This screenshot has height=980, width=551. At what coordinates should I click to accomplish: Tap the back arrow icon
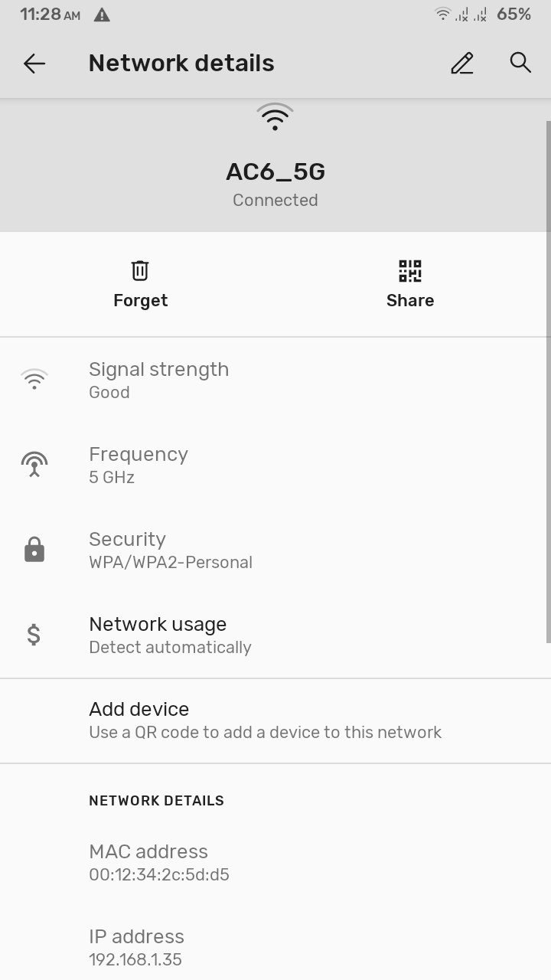34,64
